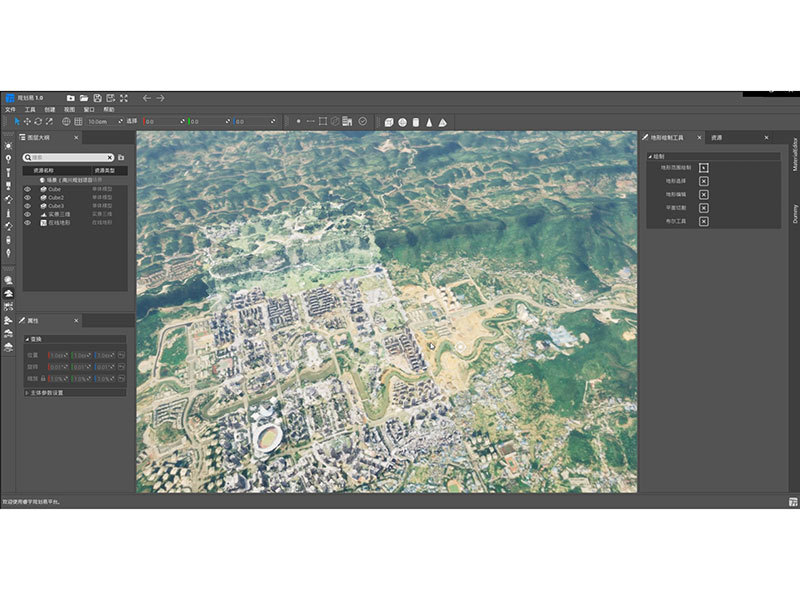800x600 pixels.
Task: Collapse the 变换 section
Action: point(28,339)
